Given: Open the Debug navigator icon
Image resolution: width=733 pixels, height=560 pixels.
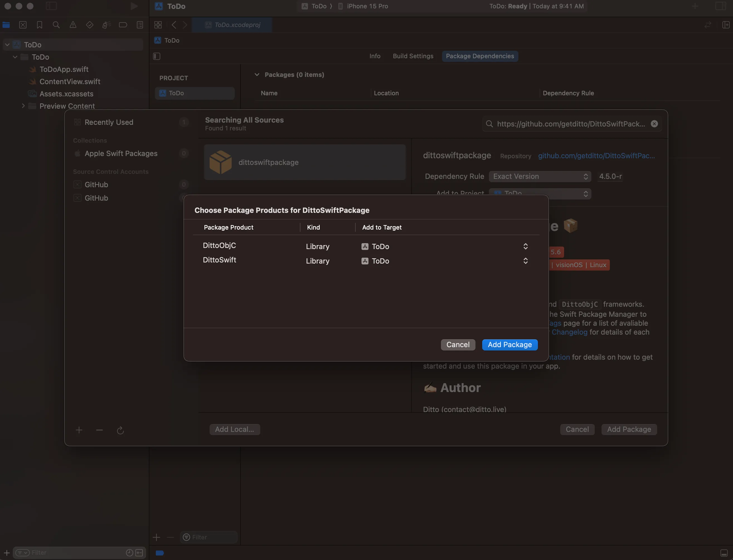Looking at the screenshot, I should [106, 25].
